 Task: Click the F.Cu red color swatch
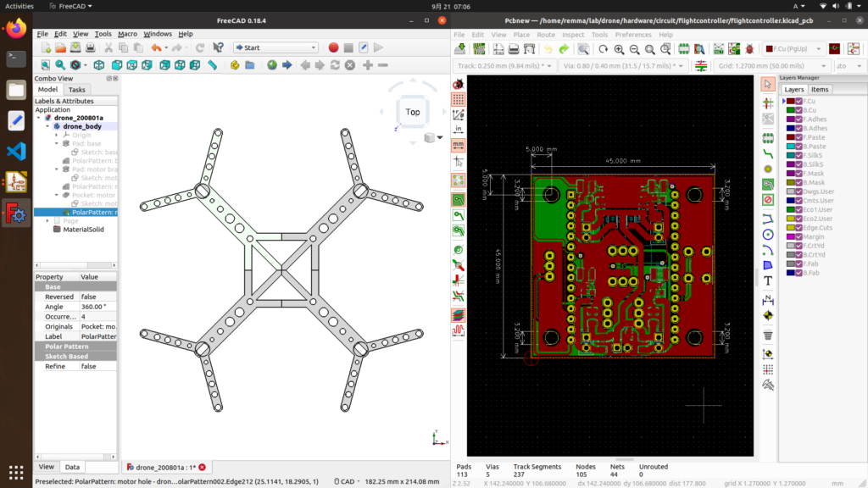791,100
